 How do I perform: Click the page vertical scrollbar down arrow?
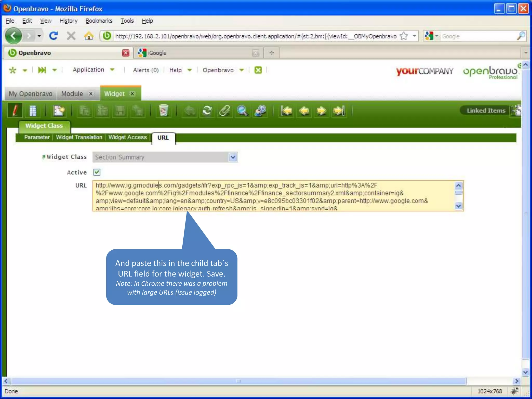526,372
